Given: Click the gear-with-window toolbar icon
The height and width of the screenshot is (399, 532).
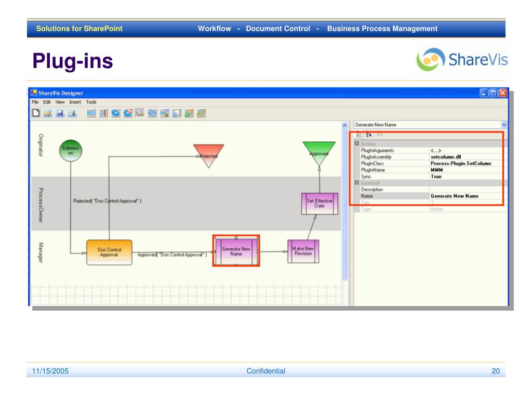Looking at the screenshot, I should click(177, 113).
